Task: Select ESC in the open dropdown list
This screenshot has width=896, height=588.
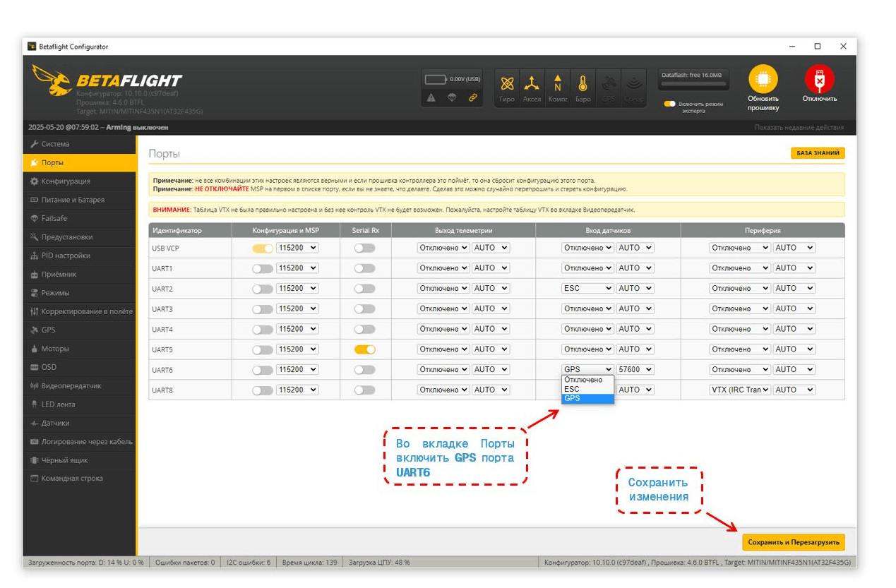Action: pos(588,389)
